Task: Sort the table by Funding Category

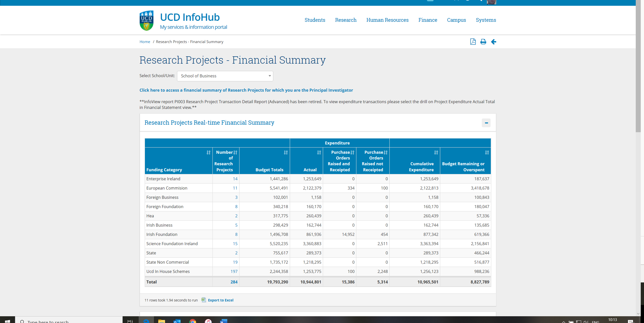Action: [x=208, y=152]
